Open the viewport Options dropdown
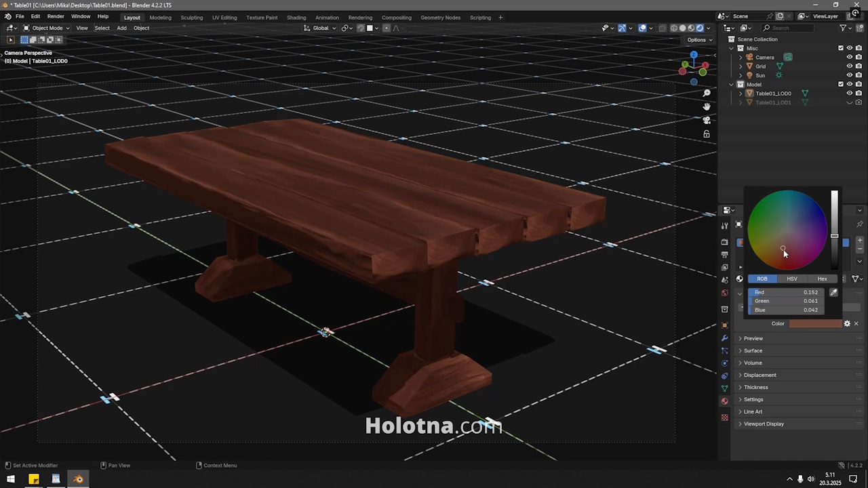This screenshot has width=868, height=488. pyautogui.click(x=698, y=39)
